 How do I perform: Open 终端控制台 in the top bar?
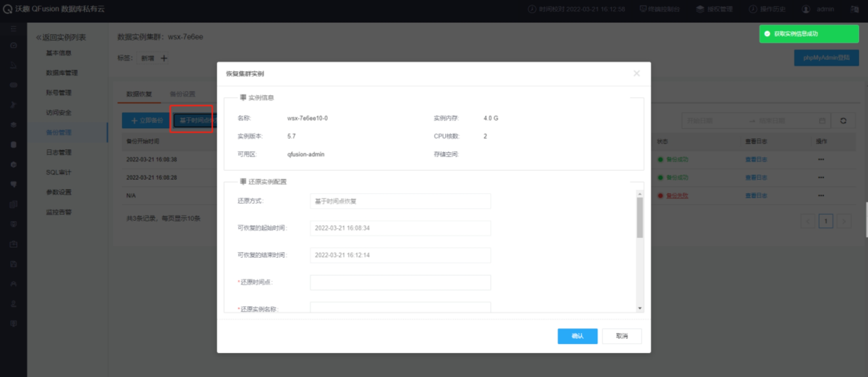pyautogui.click(x=659, y=9)
